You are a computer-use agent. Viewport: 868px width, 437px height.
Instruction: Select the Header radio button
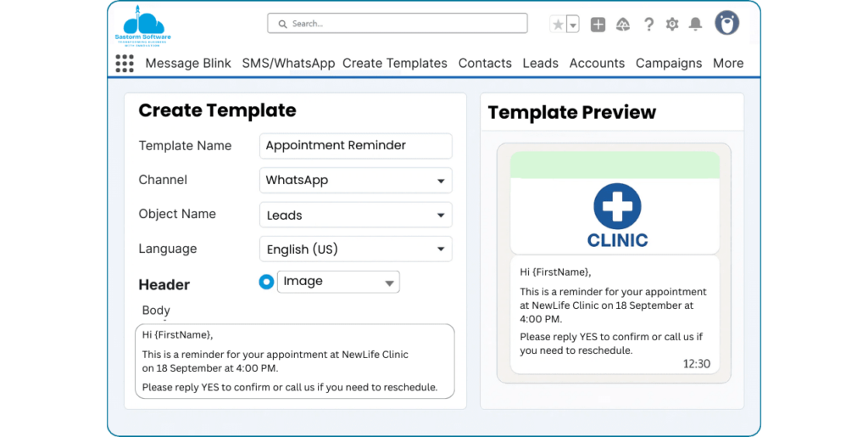tap(266, 282)
